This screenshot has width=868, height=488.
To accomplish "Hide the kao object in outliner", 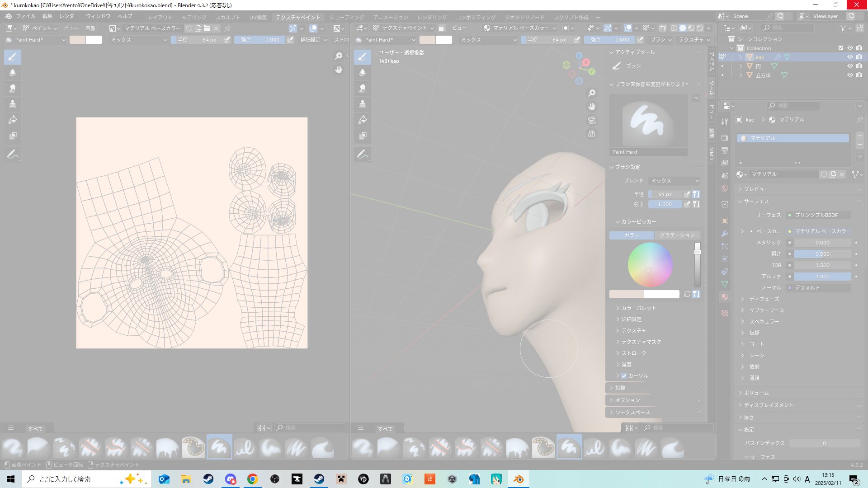I will click(x=850, y=57).
